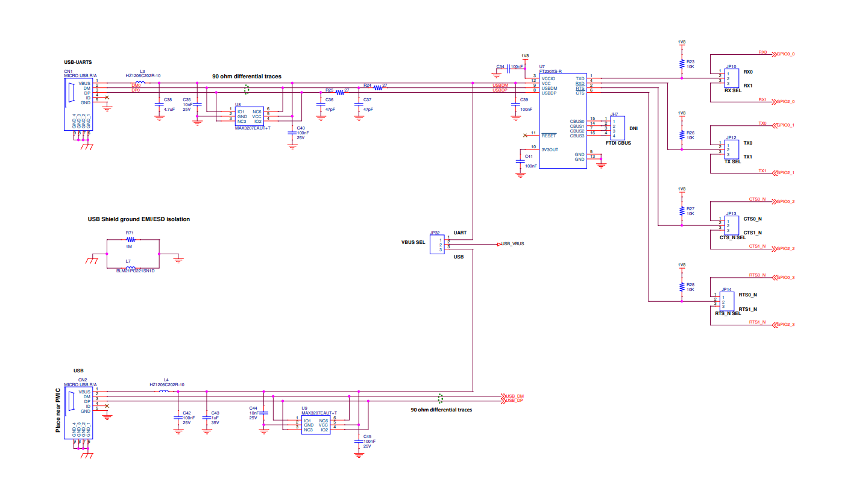This screenshot has height=488, width=868.
Task: Click the GPIO0_0 off-page port
Action: coord(783,54)
